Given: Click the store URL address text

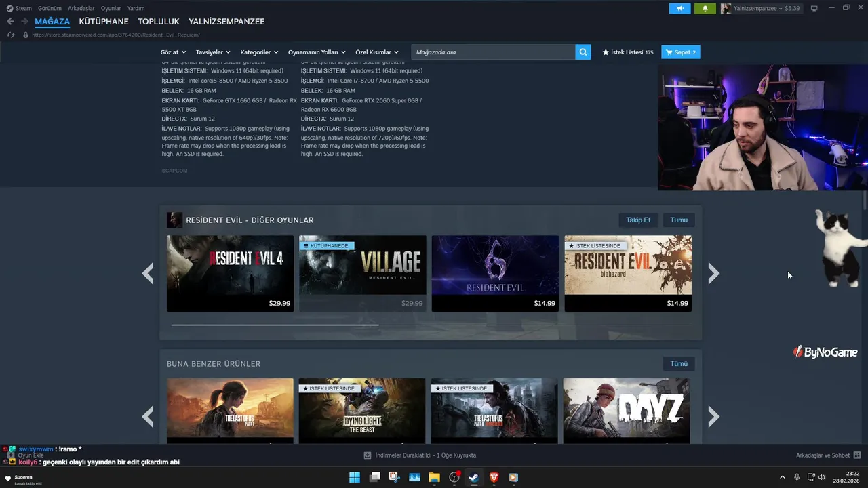Looking at the screenshot, I should pos(116,35).
